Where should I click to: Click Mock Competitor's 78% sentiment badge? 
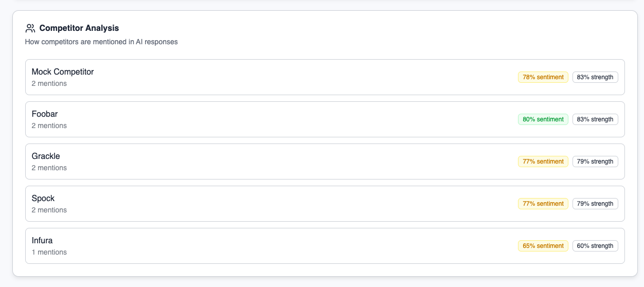coord(543,77)
